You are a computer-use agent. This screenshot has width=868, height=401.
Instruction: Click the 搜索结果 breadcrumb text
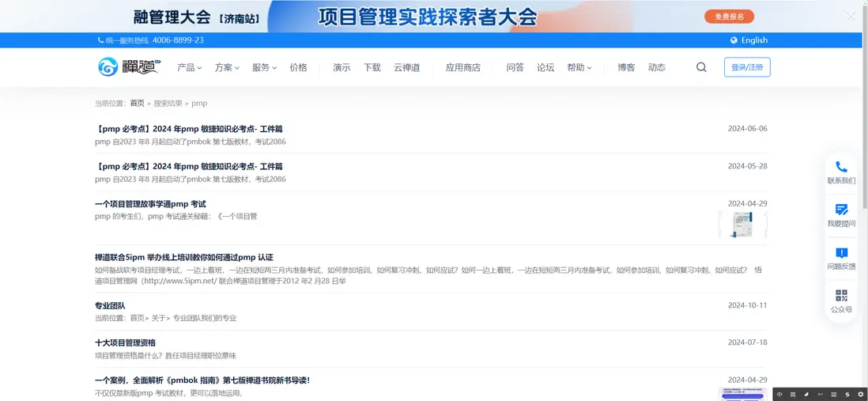pyautogui.click(x=168, y=103)
